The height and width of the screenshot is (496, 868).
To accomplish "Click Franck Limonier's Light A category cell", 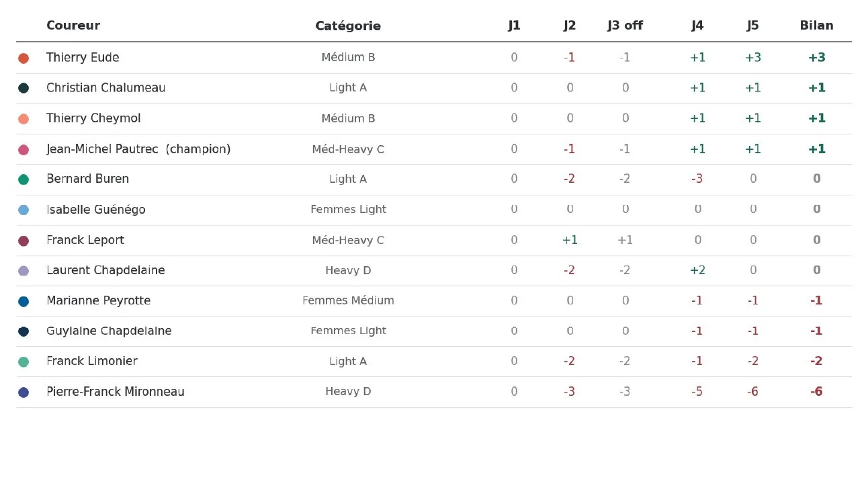I will pos(348,362).
